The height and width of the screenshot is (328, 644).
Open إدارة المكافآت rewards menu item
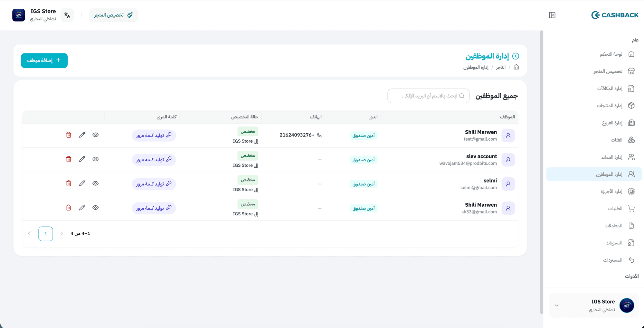pos(594,89)
